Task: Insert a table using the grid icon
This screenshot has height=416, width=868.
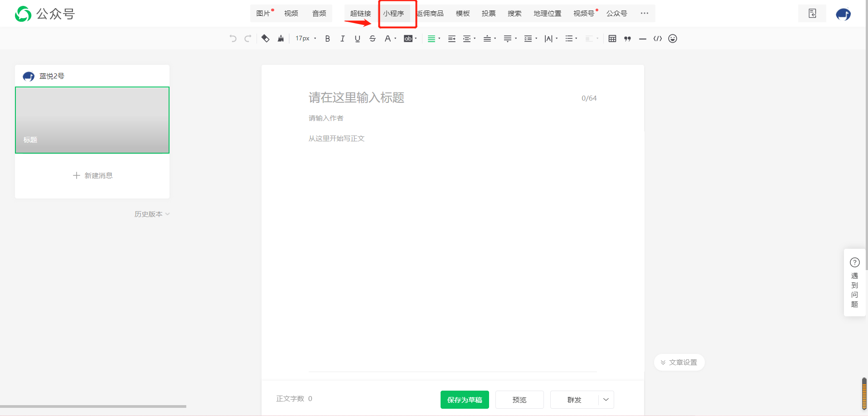Action: click(x=612, y=39)
